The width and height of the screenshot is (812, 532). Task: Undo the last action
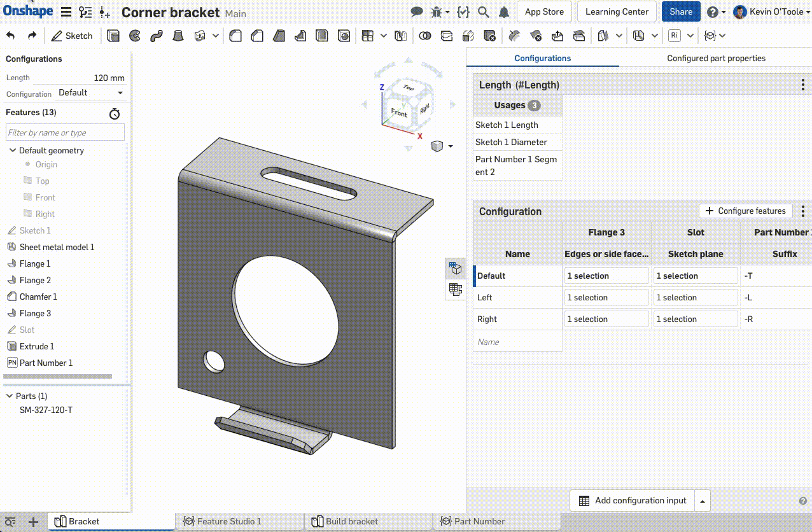pos(11,36)
